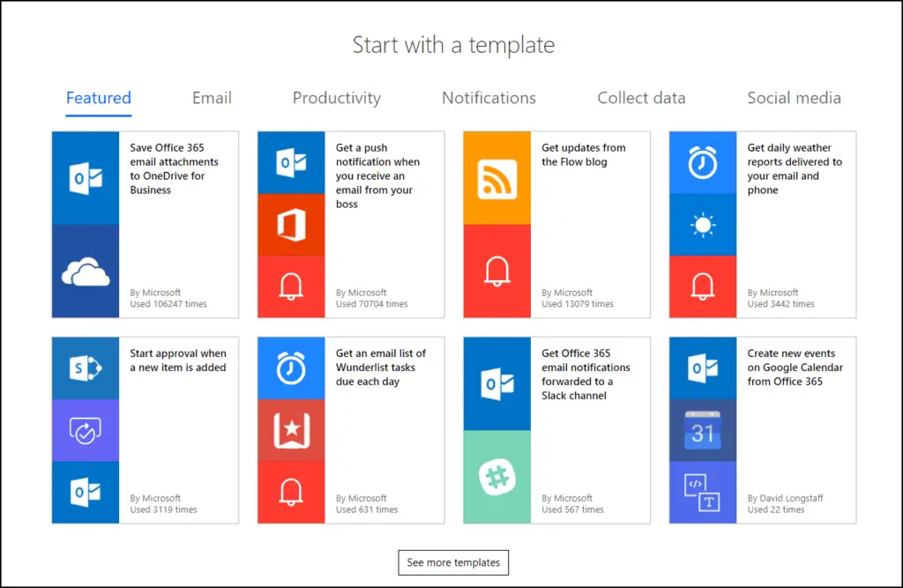Click SharePoint icon on Start approval card
903x588 pixels.
[x=86, y=368]
